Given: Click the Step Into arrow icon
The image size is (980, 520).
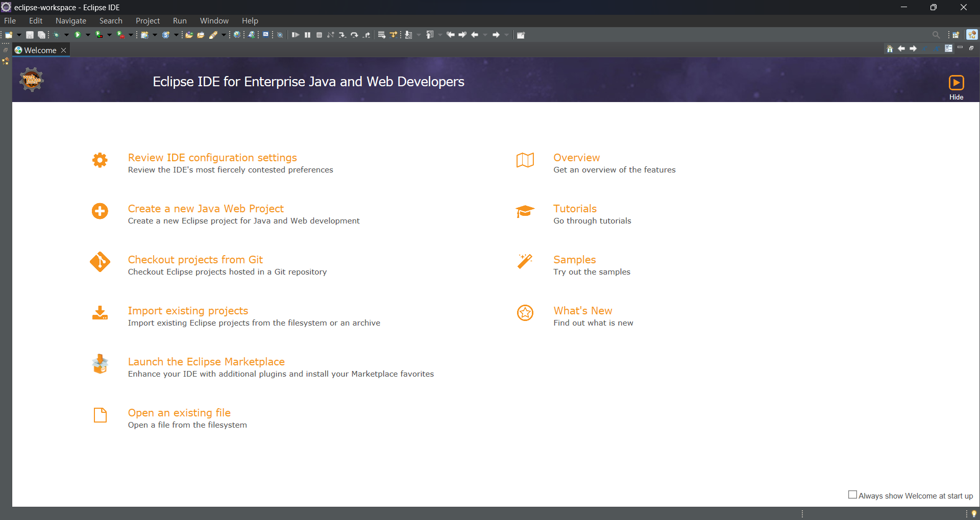Looking at the screenshot, I should [342, 35].
